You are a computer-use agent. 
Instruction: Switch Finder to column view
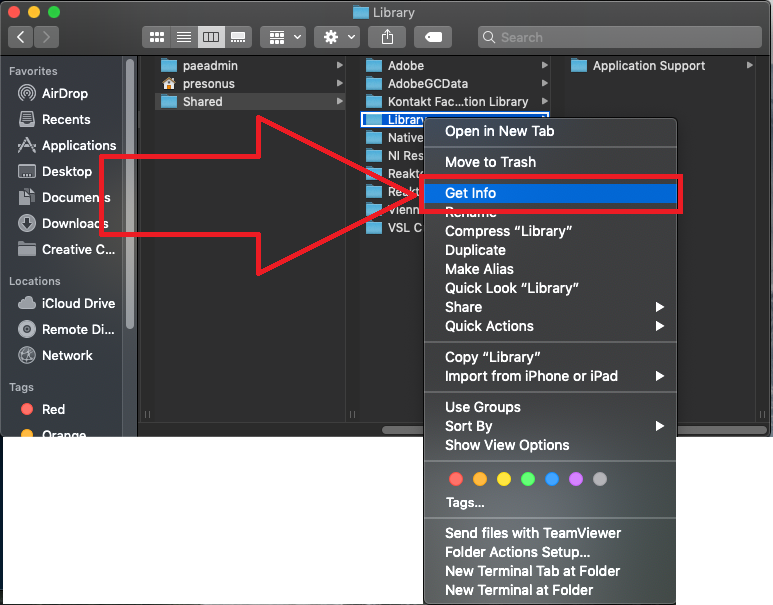[211, 37]
